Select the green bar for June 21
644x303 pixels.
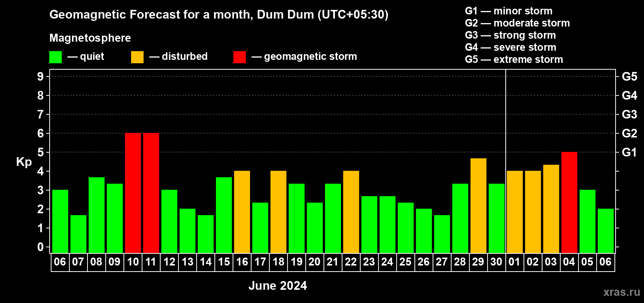pyautogui.click(x=333, y=219)
